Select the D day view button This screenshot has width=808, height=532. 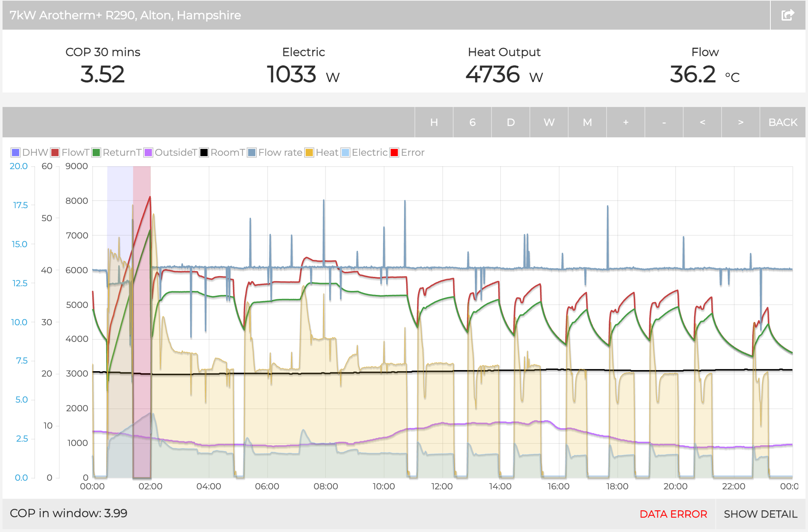[x=510, y=123]
